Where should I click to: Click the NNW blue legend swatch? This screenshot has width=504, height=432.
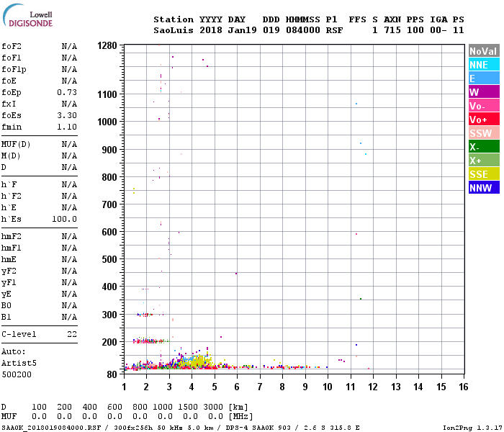pyautogui.click(x=484, y=188)
